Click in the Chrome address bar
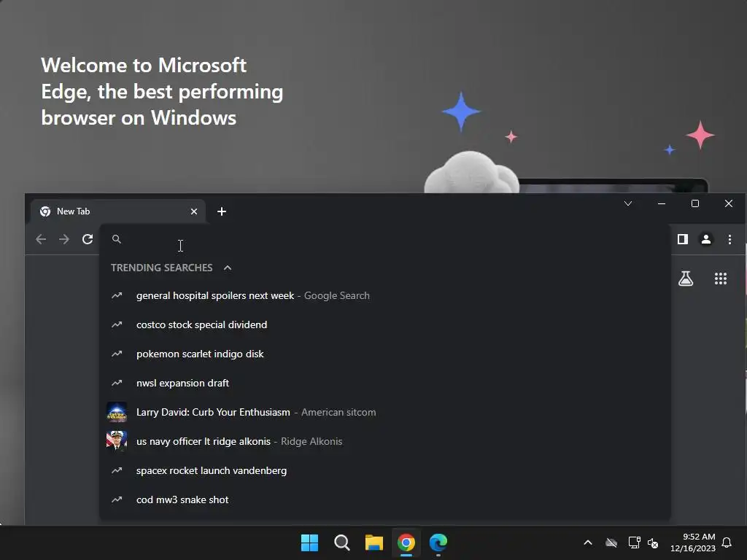Image resolution: width=747 pixels, height=560 pixels. tap(385, 239)
